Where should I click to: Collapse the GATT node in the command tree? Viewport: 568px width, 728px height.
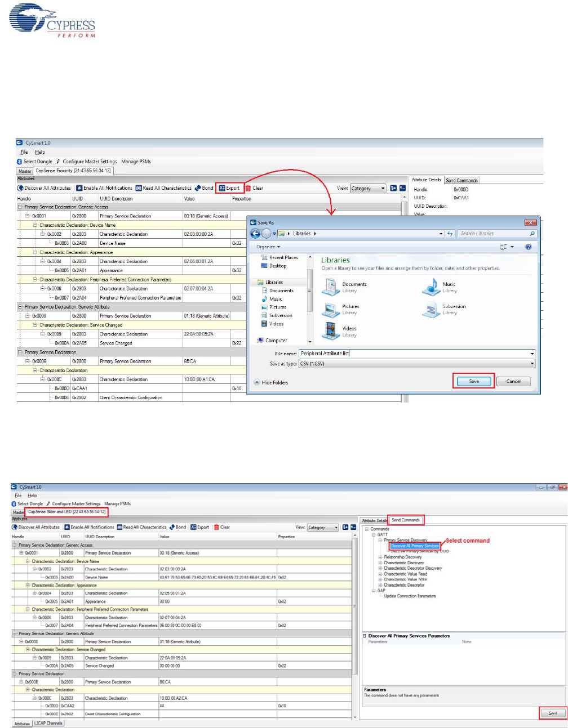pos(373,534)
